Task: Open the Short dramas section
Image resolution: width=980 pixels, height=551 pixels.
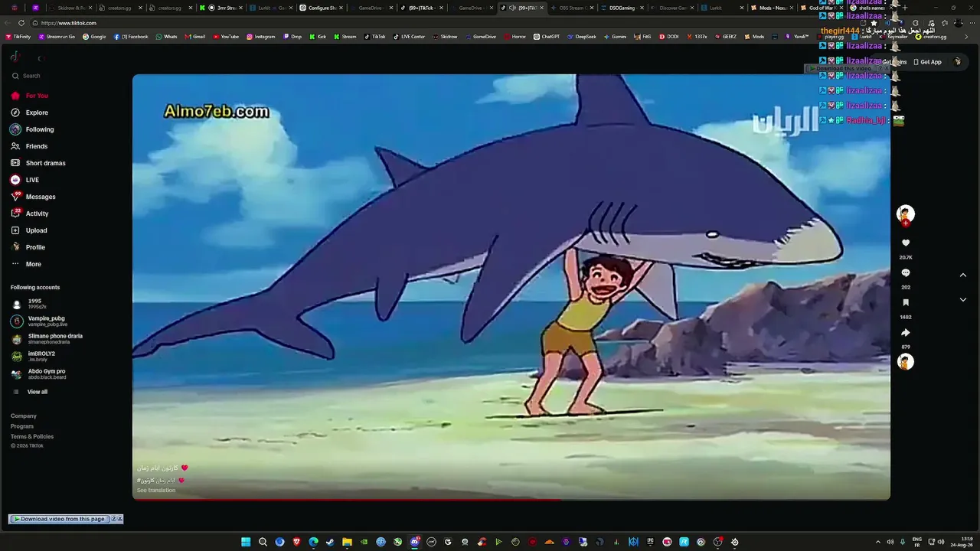Action: pyautogui.click(x=38, y=163)
